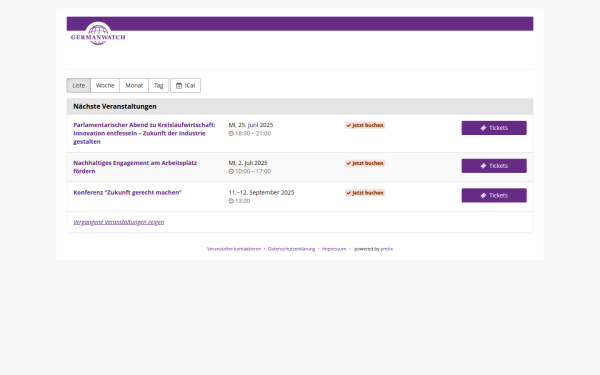Open the pretix footer link

click(386, 249)
